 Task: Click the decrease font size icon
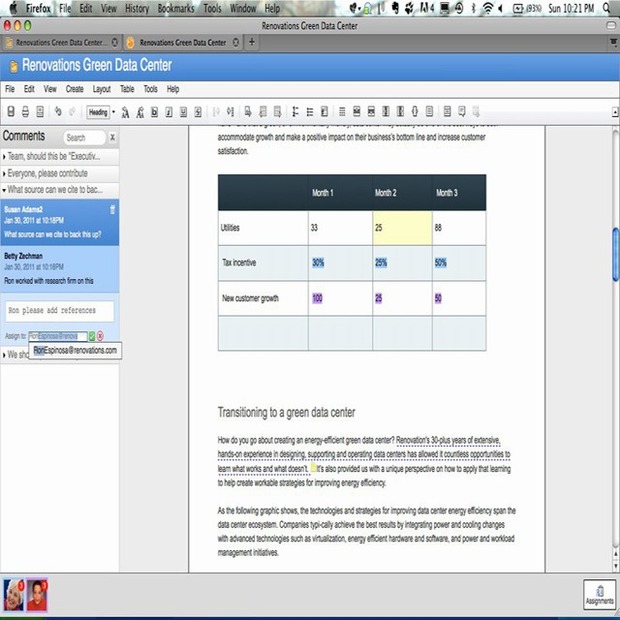click(140, 112)
